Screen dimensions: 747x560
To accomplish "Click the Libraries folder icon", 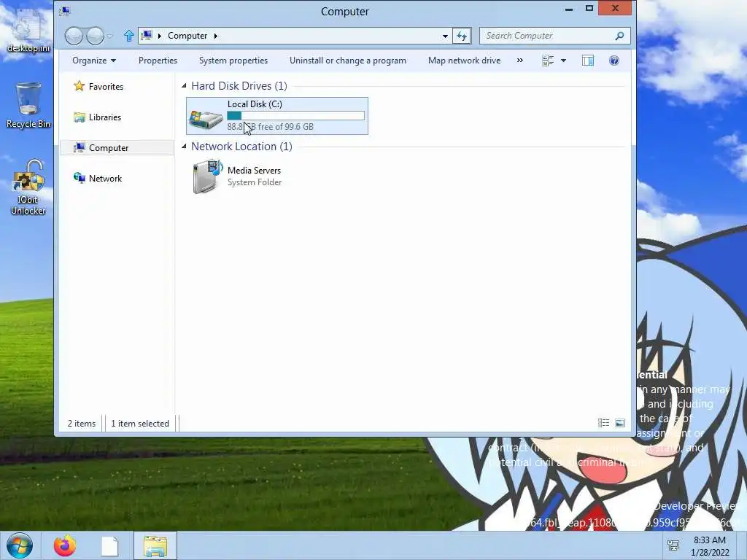I will 79,117.
